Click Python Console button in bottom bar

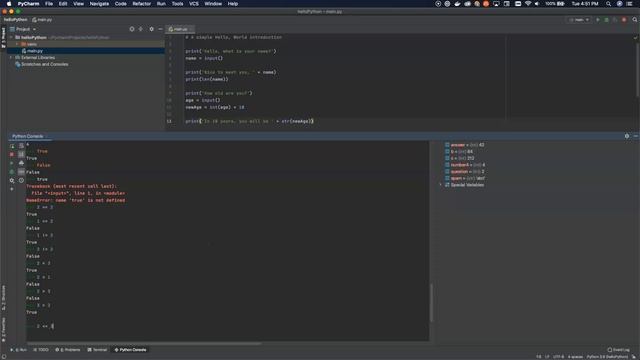(x=131, y=350)
